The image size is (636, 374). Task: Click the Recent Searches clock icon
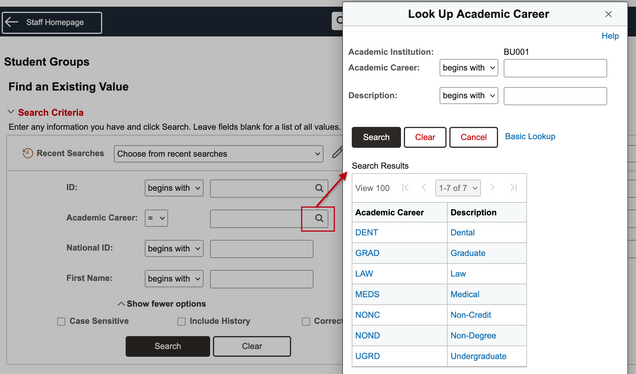(28, 153)
